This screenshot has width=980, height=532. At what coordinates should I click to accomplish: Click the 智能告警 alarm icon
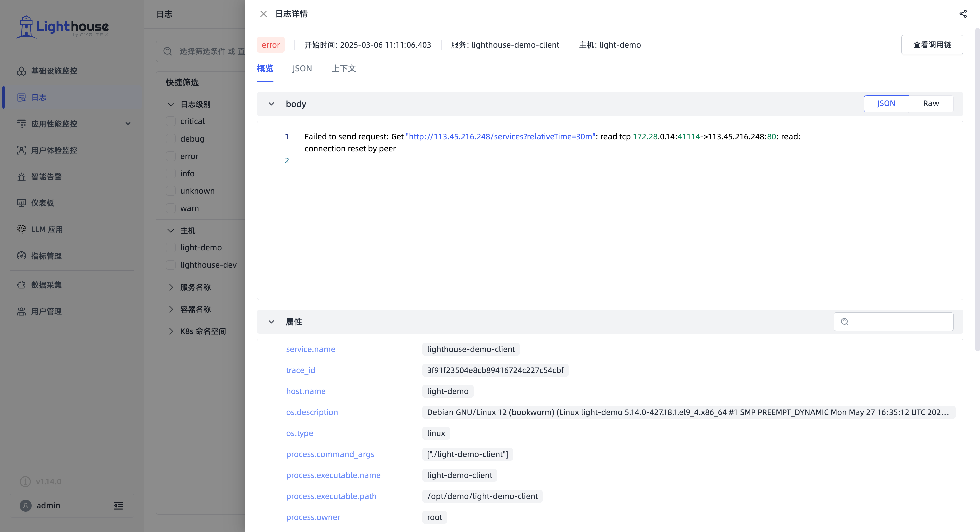pyautogui.click(x=21, y=177)
